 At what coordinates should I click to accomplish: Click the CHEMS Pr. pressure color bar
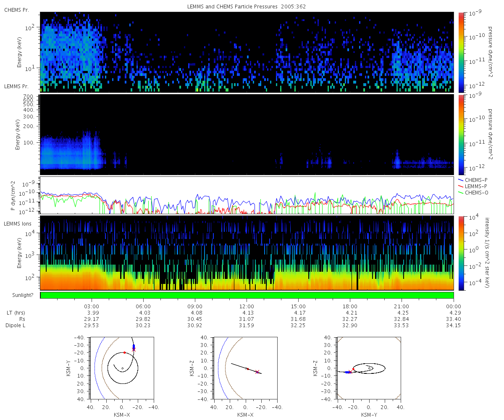click(x=461, y=52)
